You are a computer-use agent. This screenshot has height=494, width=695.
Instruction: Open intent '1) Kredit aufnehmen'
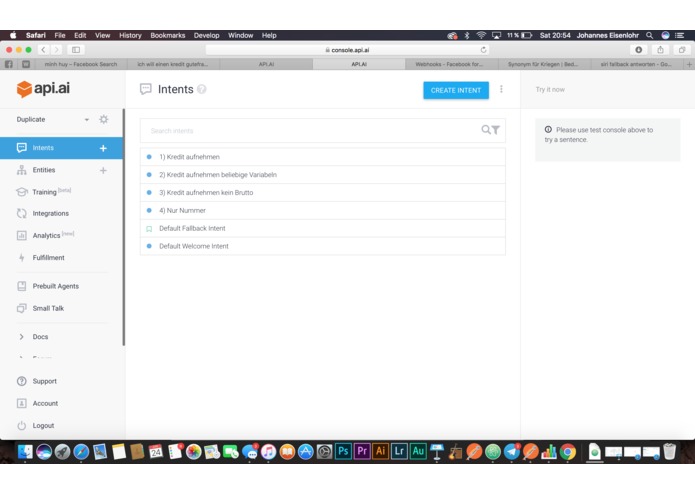click(x=322, y=157)
